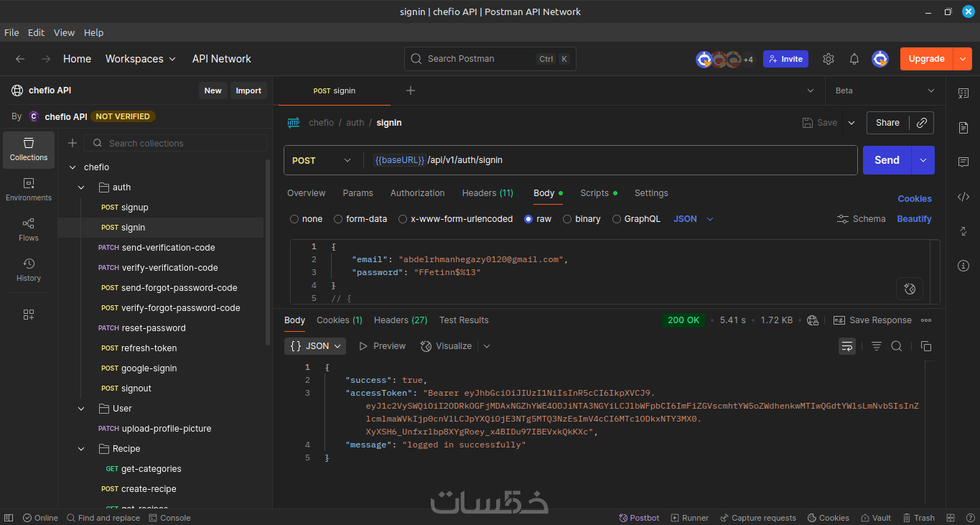Image resolution: width=980 pixels, height=525 pixels.
Task: Collapse the auth folder
Action: click(x=81, y=187)
